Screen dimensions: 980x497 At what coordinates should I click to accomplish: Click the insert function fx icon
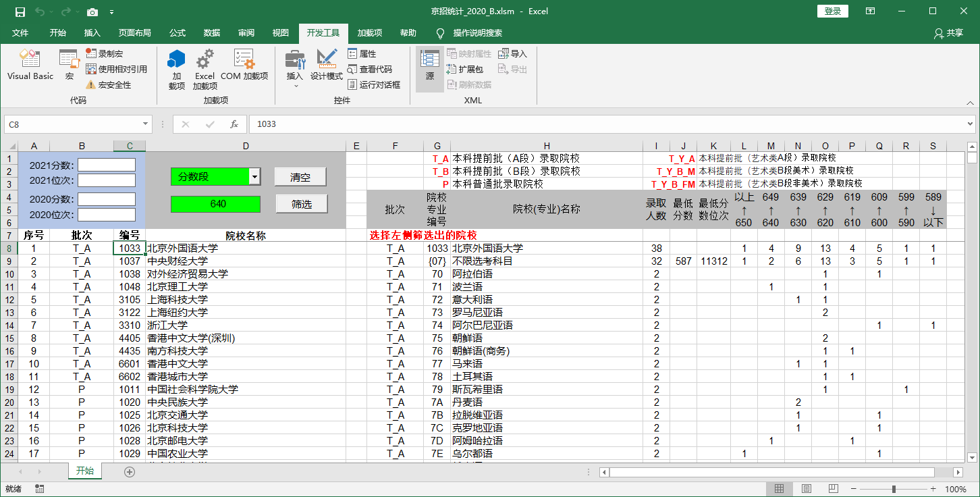234,124
